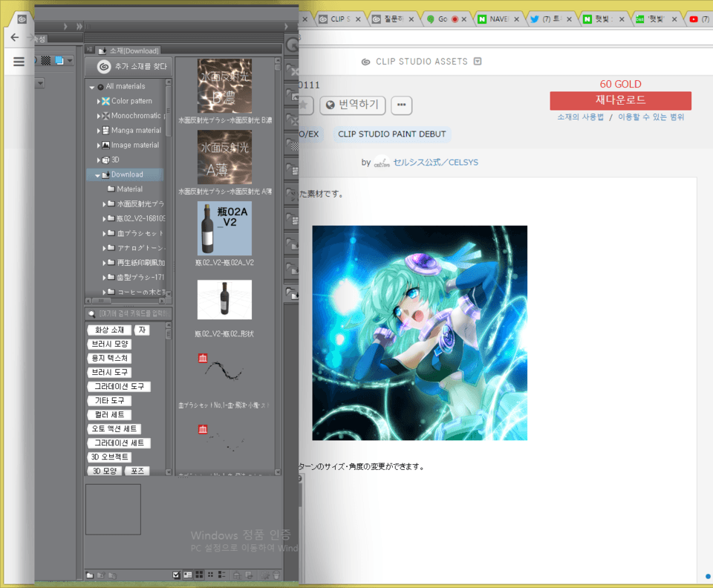This screenshot has height=588, width=713.
Task: Filter by the 브러시 모양 tag
Action: pyautogui.click(x=110, y=344)
